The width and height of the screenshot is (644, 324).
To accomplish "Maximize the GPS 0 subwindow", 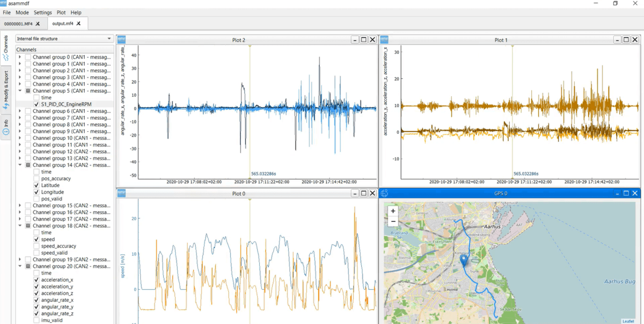I will [626, 193].
